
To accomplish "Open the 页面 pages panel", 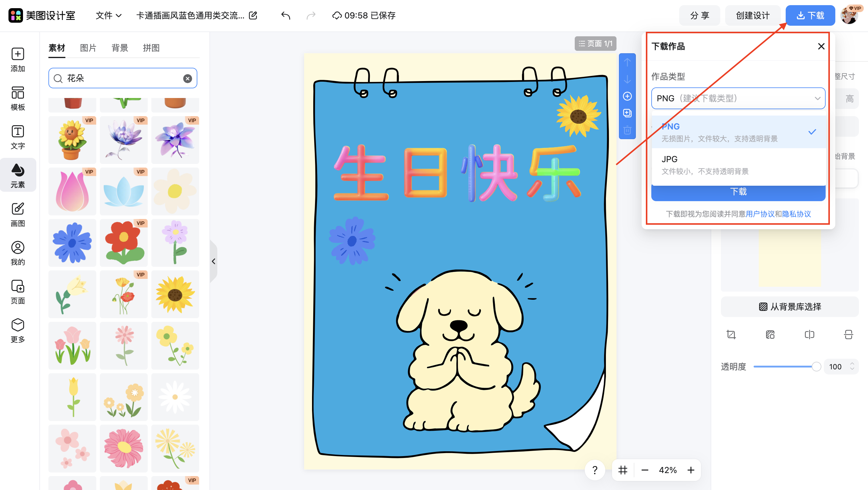I will [18, 292].
